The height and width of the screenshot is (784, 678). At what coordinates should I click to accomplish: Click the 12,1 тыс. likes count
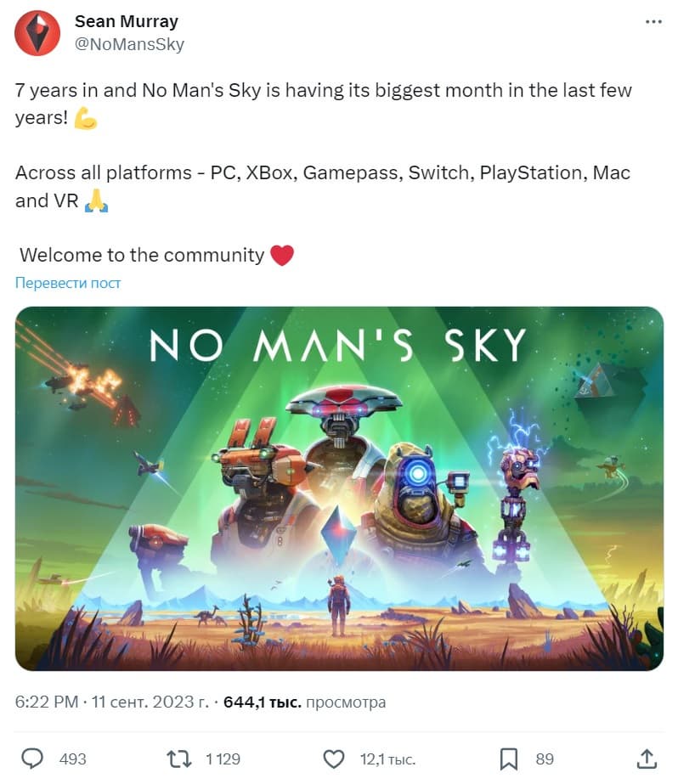[388, 759]
